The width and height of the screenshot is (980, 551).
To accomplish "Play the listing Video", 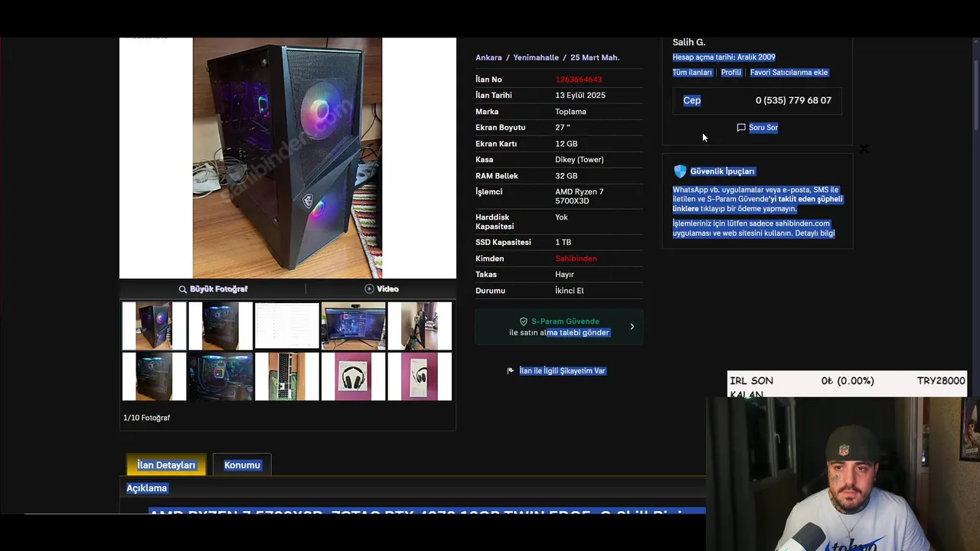I will [x=381, y=289].
